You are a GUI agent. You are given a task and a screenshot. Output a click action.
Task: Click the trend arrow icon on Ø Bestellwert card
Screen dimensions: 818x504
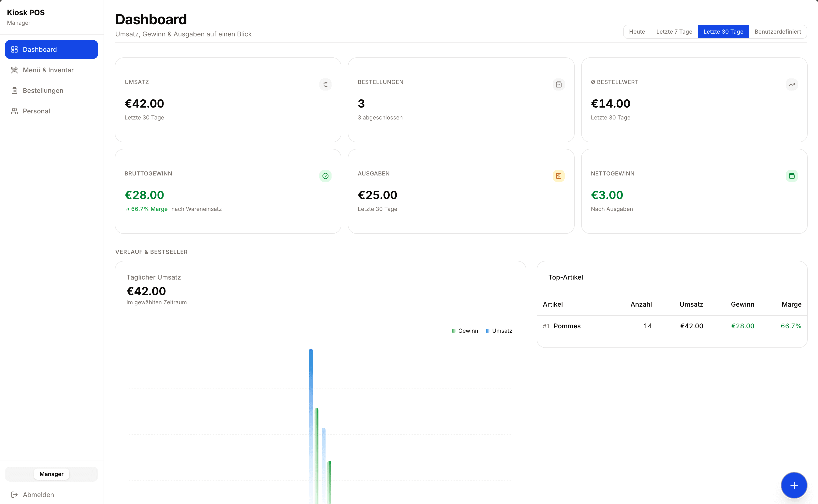click(792, 84)
